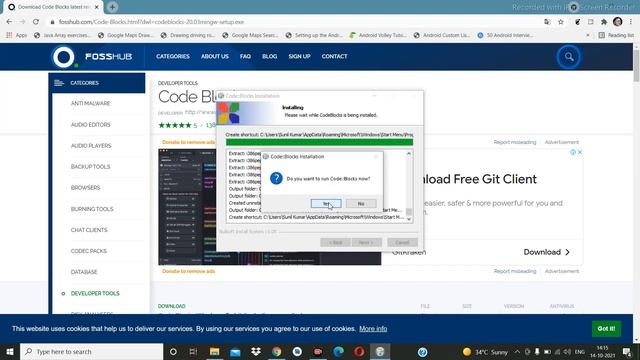640x360 pixels.
Task: Open the CATEGORIES navigation menu
Action: point(173,56)
